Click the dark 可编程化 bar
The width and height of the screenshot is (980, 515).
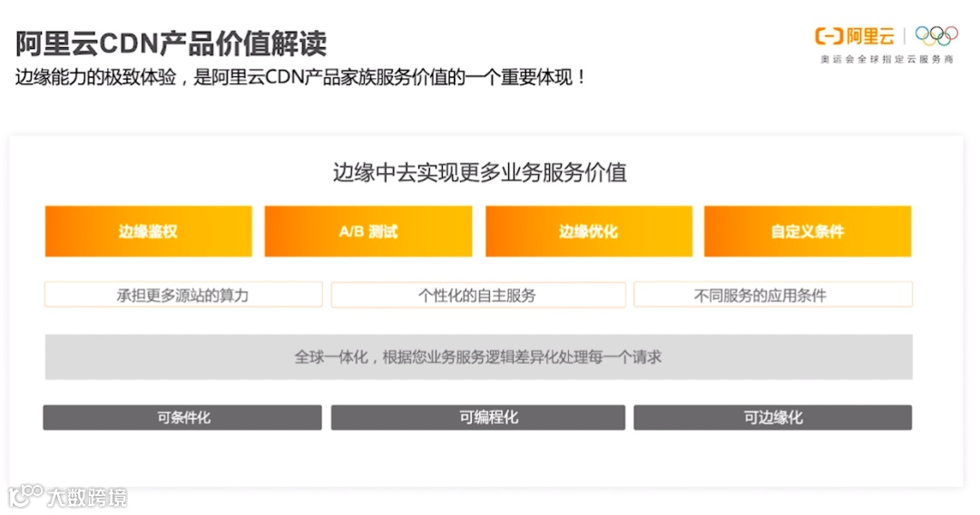click(x=478, y=418)
